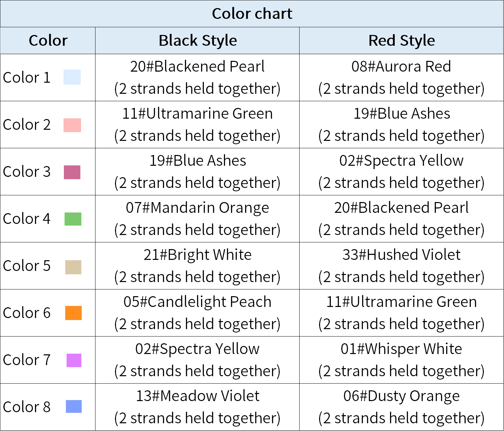Select the 13#Meadow Violet cell
The width and height of the screenshot is (504, 431).
click(x=197, y=407)
